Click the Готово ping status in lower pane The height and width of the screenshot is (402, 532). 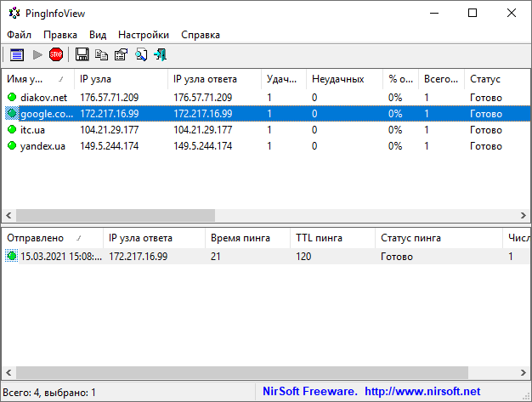coord(397,257)
